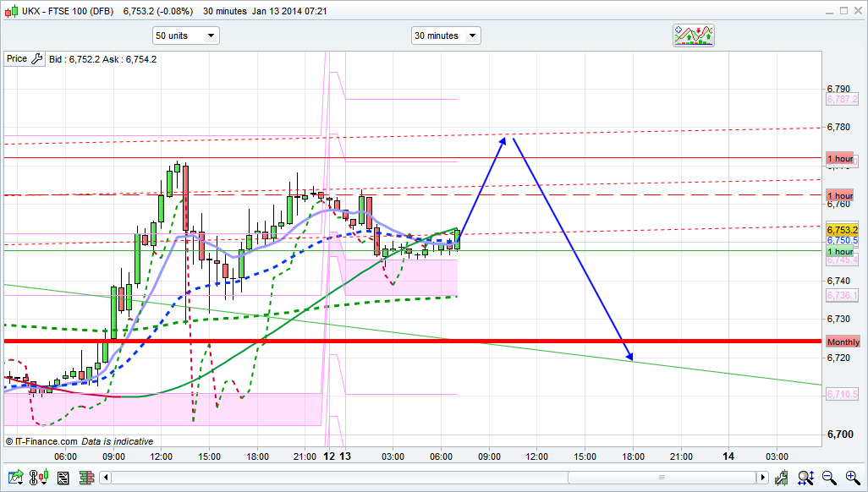Click the red-green horizontal bars icon
This screenshot has height=492, width=868.
coord(85,478)
